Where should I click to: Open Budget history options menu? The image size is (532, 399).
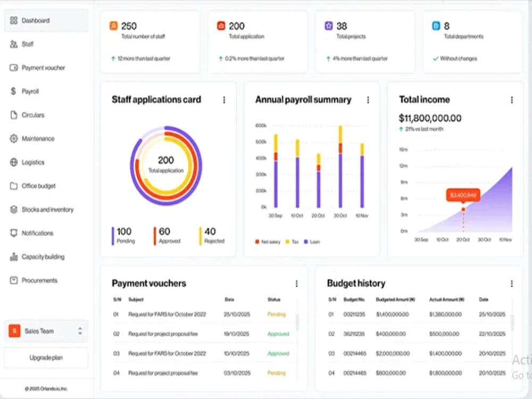coord(512,284)
